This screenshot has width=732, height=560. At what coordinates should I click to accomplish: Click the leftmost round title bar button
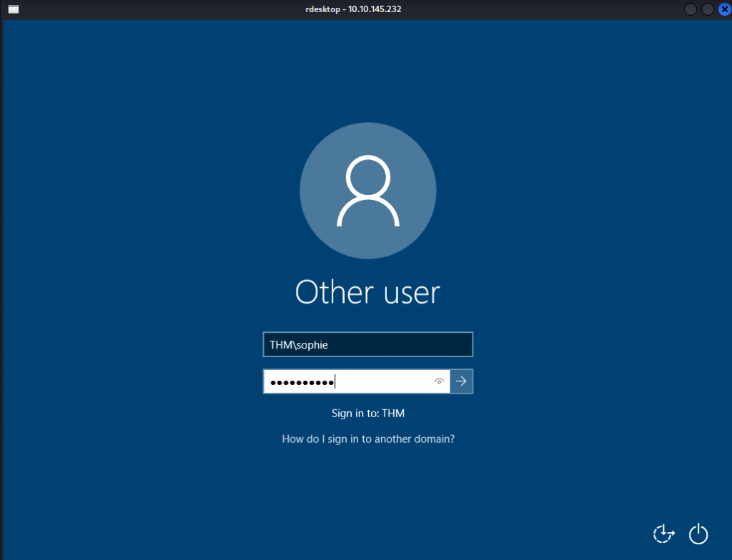pos(691,9)
